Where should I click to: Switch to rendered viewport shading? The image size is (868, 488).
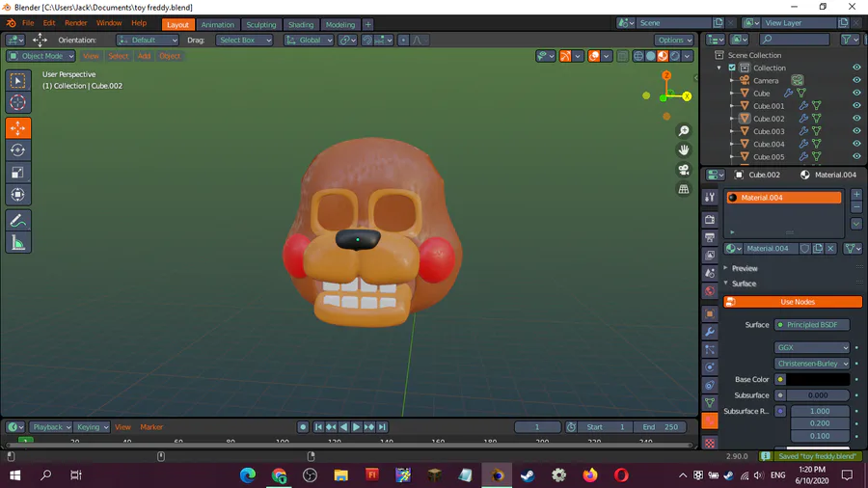click(x=675, y=56)
